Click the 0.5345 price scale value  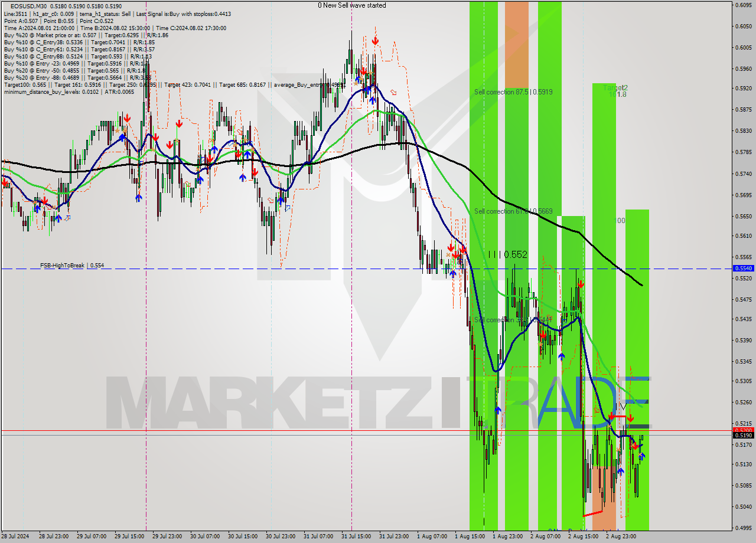click(x=743, y=361)
